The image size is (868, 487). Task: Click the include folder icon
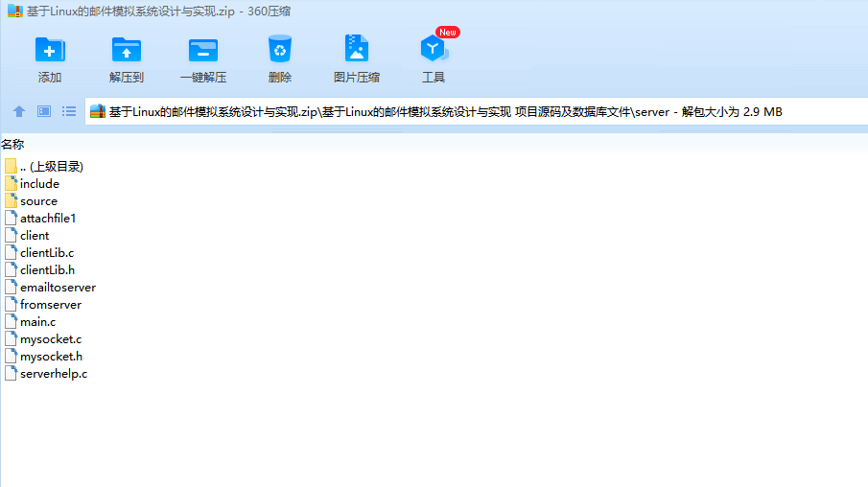11,184
